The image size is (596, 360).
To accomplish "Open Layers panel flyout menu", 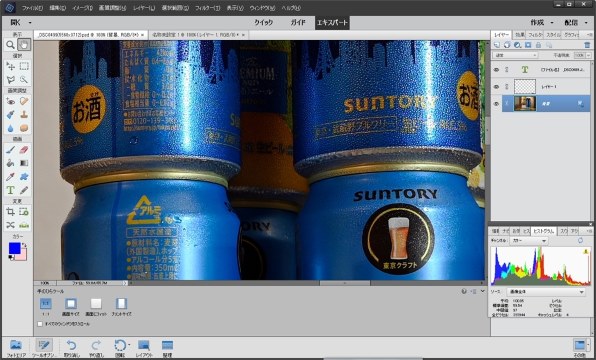I will [589, 35].
